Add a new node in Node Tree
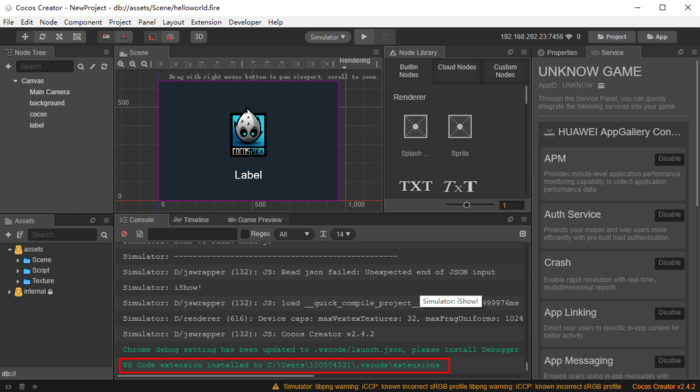Image resolution: width=700 pixels, height=392 pixels. tap(8, 67)
